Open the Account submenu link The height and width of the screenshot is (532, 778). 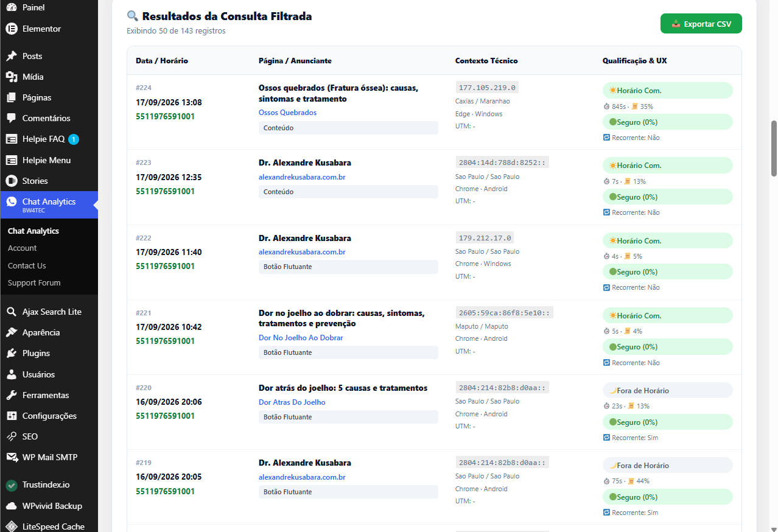tap(23, 248)
